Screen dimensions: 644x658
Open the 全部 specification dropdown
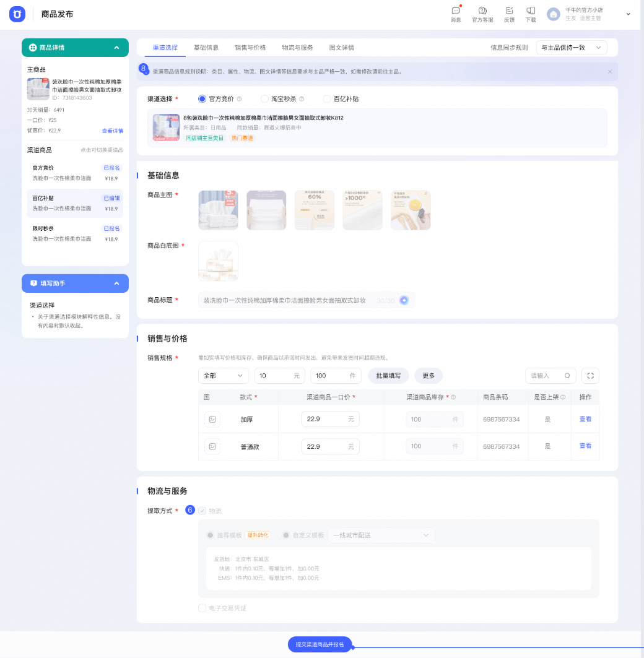click(x=224, y=376)
